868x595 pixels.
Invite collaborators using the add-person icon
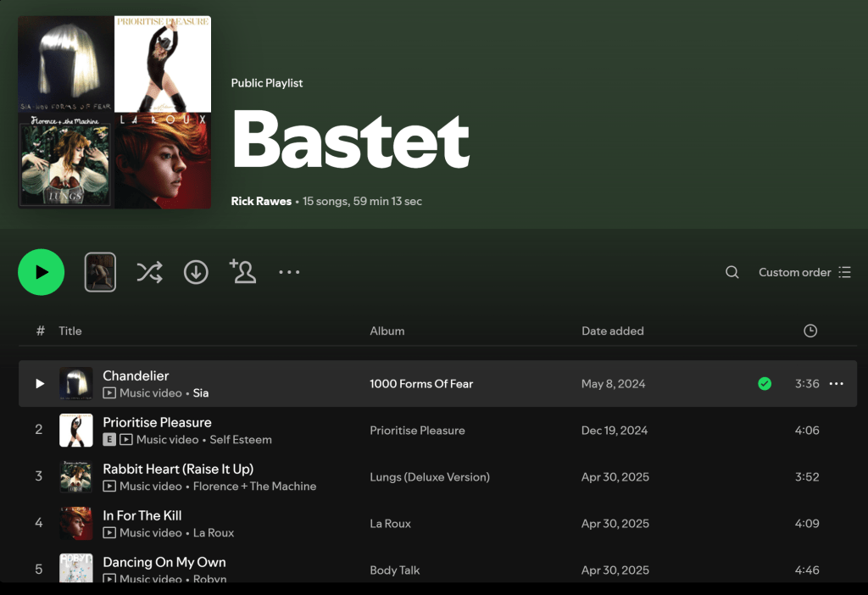click(242, 271)
